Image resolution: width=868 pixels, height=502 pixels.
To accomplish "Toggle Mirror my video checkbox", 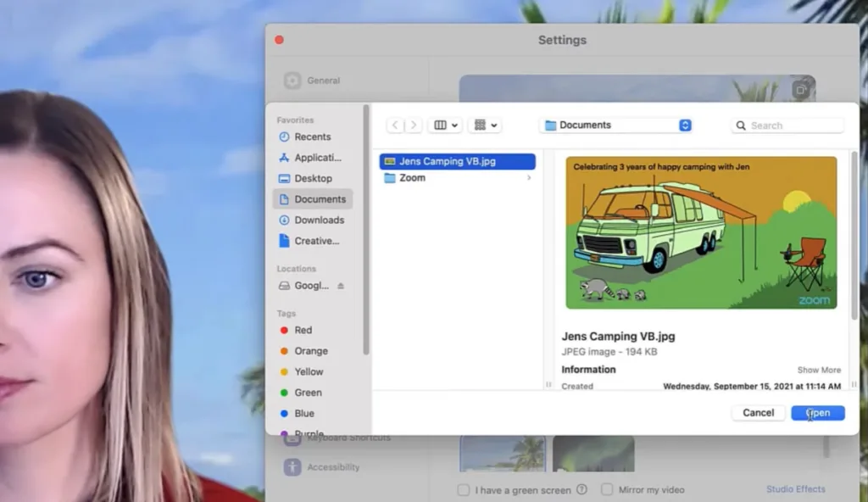I will tap(607, 489).
